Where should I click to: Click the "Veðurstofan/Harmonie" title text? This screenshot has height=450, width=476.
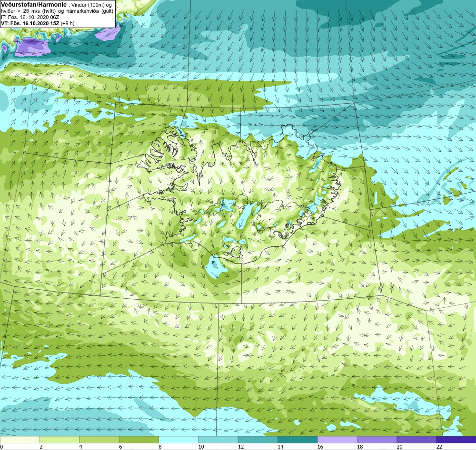point(34,5)
